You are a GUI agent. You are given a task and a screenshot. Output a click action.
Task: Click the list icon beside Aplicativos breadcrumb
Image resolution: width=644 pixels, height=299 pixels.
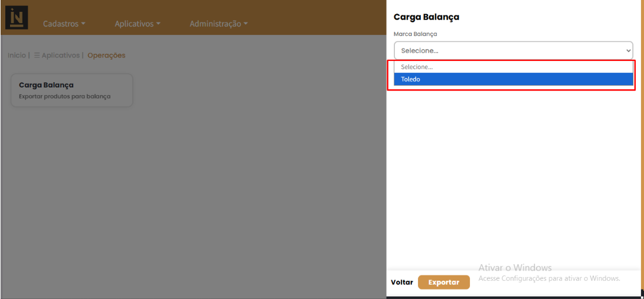coord(37,56)
